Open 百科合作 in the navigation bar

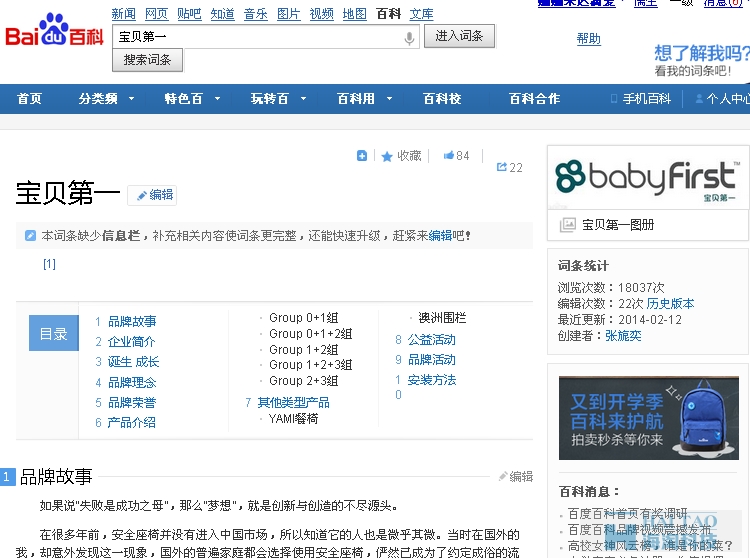(x=534, y=99)
